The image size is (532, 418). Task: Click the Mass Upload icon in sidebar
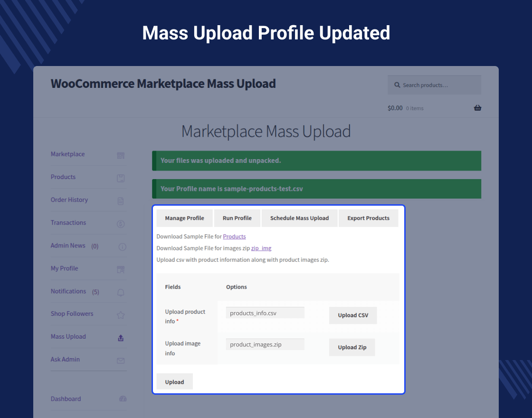[x=121, y=338]
